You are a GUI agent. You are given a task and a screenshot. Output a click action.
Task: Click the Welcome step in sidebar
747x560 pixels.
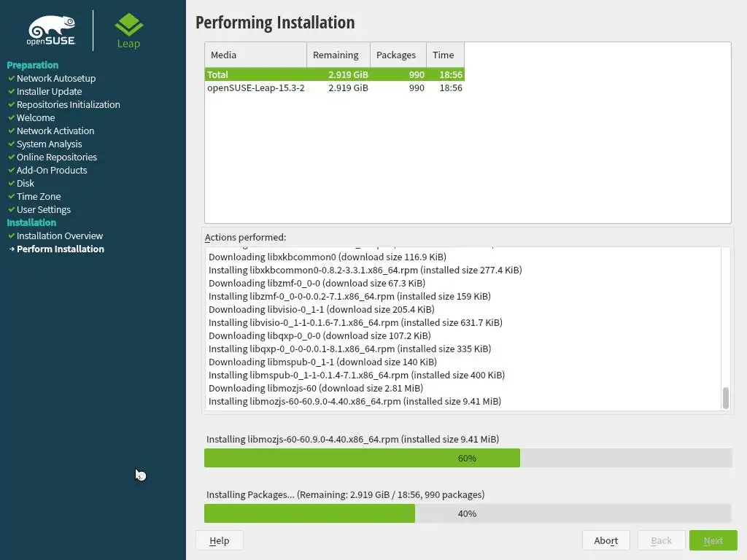(x=36, y=117)
